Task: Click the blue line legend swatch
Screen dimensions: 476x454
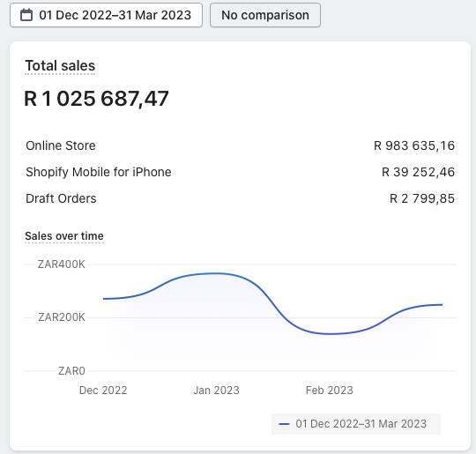Action: (x=284, y=424)
